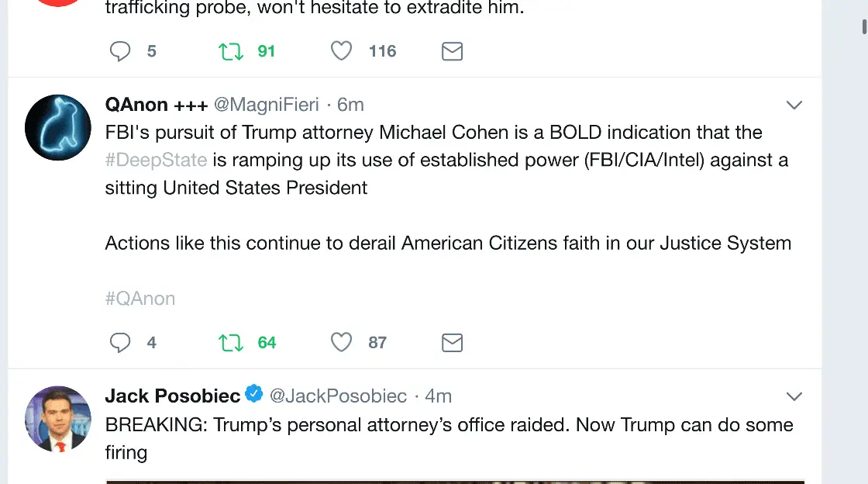Reply to the top tweet with 5 replies
Image resolution: width=868 pixels, height=484 pixels.
(x=120, y=51)
